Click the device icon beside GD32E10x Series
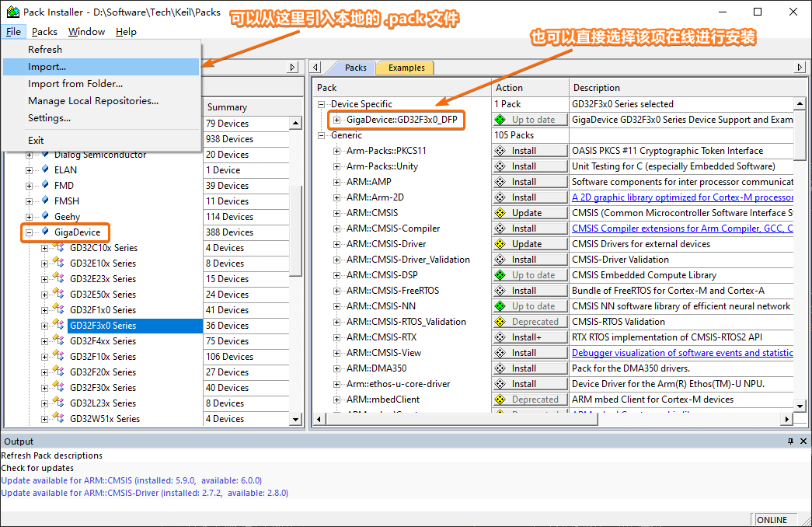This screenshot has height=527, width=812. click(59, 263)
